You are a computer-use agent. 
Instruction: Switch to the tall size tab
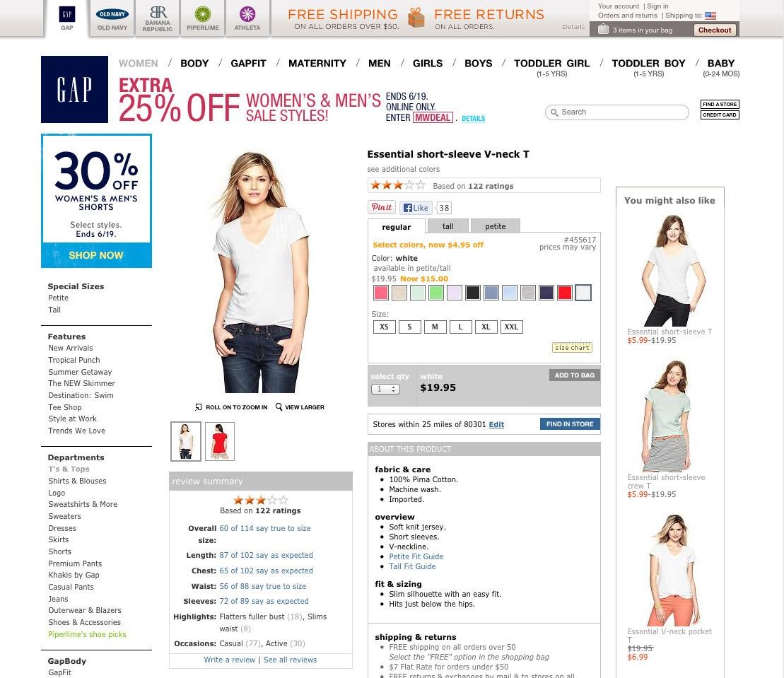click(448, 226)
